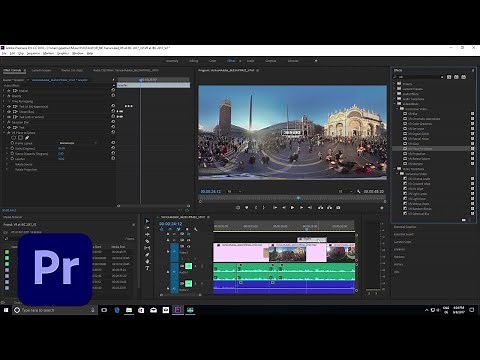Toggle YUV effects filter in Effects panel
Image resolution: width=480 pixels, height=360 pixels.
tap(464, 77)
